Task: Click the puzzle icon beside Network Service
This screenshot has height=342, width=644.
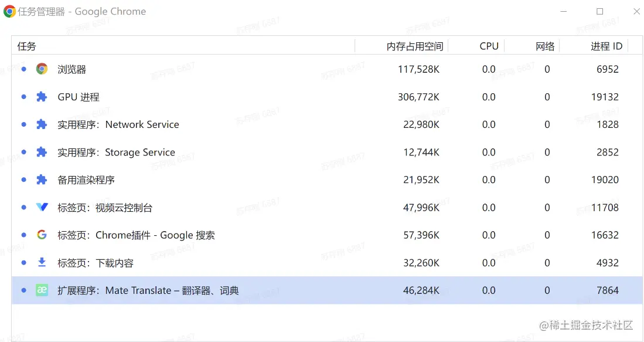Action: coord(42,124)
